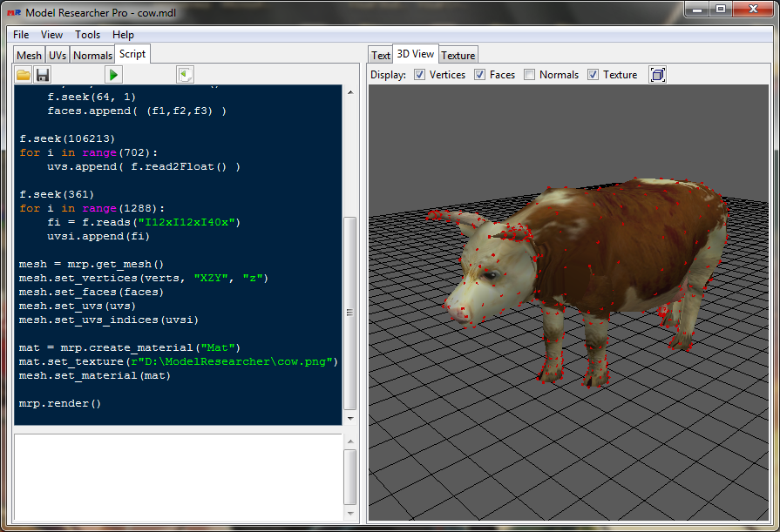Open the View menu
Viewport: 780px width, 532px height.
(x=51, y=35)
